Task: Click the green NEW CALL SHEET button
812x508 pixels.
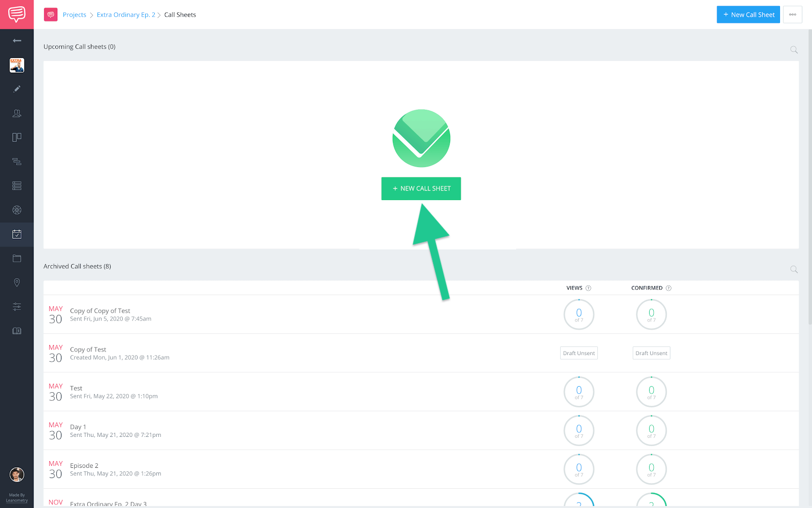Action: click(x=421, y=188)
